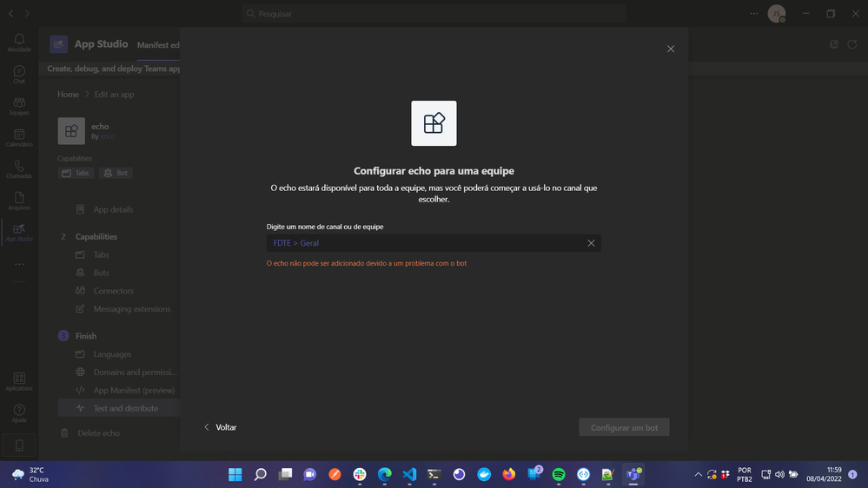Open Chat in the Teams sidebar
This screenshot has height=488, width=868.
[19, 74]
